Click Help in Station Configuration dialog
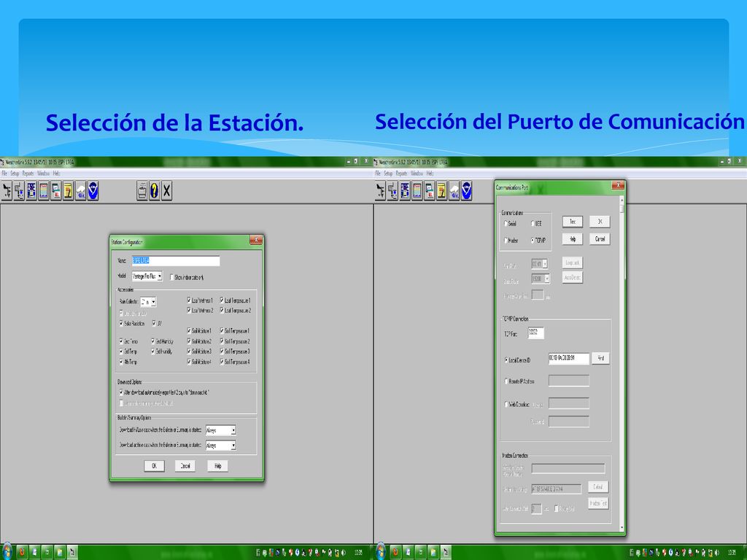The image size is (747, 560). click(217, 466)
